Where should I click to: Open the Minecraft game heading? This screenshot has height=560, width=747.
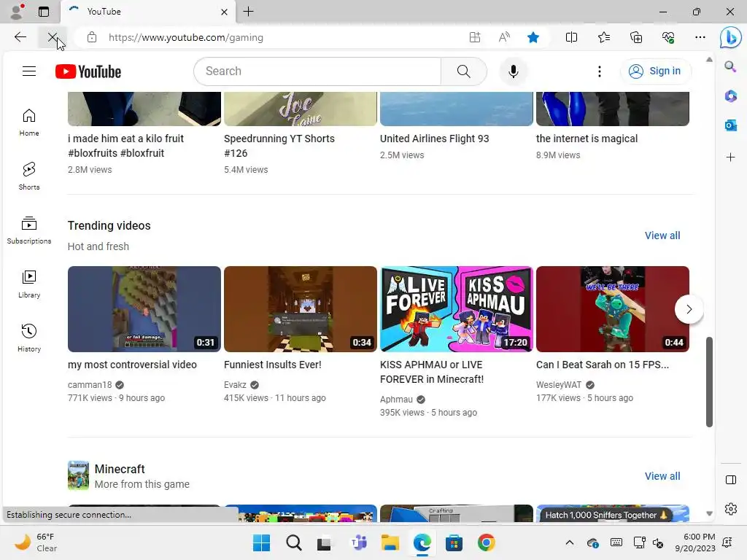pyautogui.click(x=120, y=469)
